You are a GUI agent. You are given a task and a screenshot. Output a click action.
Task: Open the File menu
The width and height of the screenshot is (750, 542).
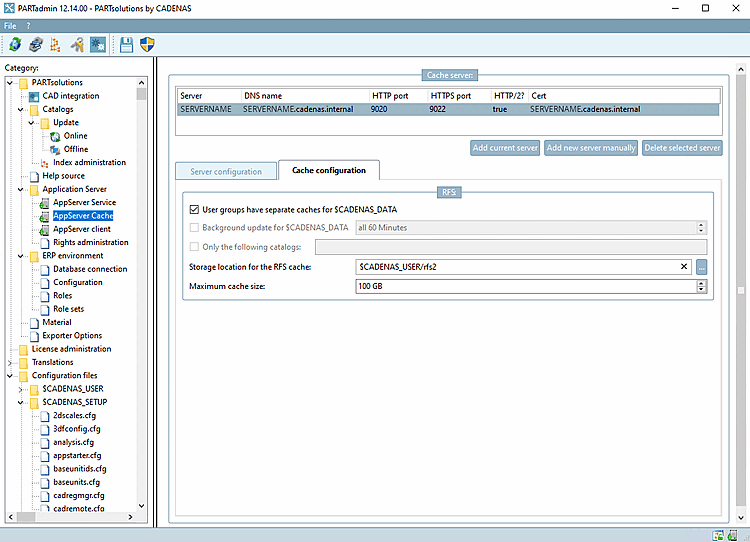[10, 26]
